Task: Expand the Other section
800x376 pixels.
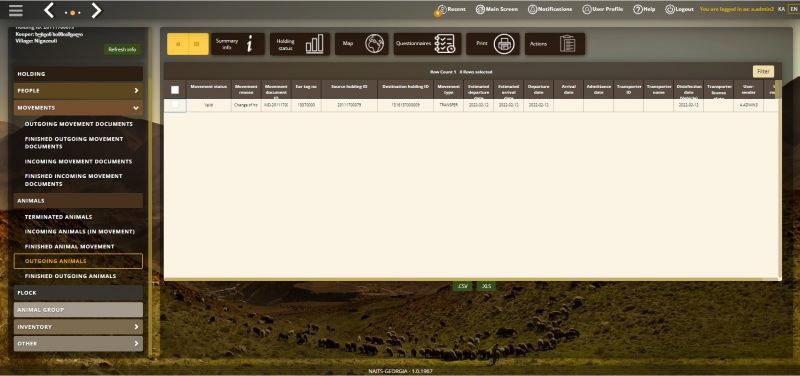Action: click(x=78, y=344)
